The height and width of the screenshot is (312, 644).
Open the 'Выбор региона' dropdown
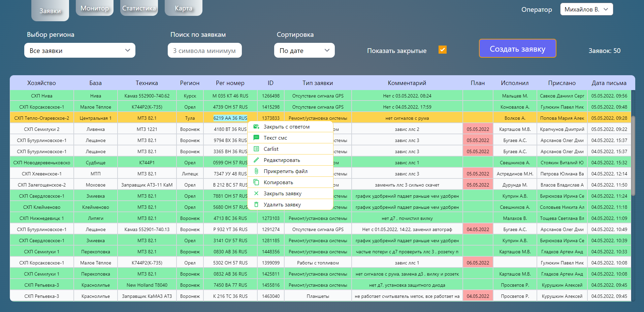[79, 50]
